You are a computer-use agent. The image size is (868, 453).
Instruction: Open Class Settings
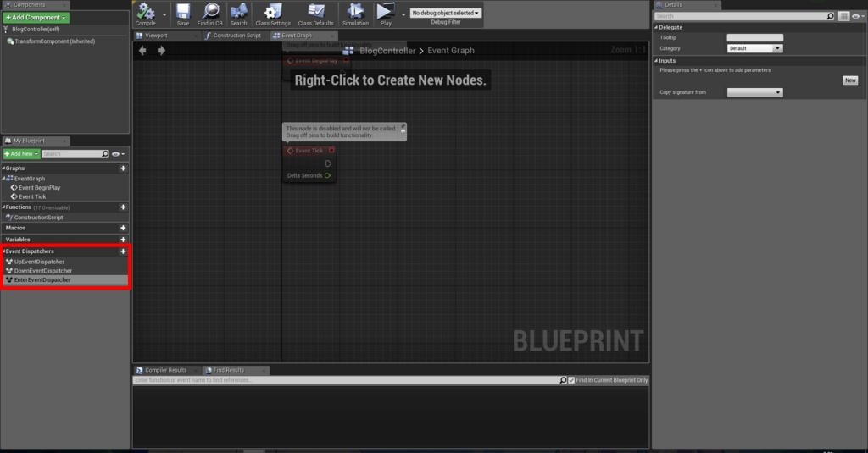click(273, 14)
